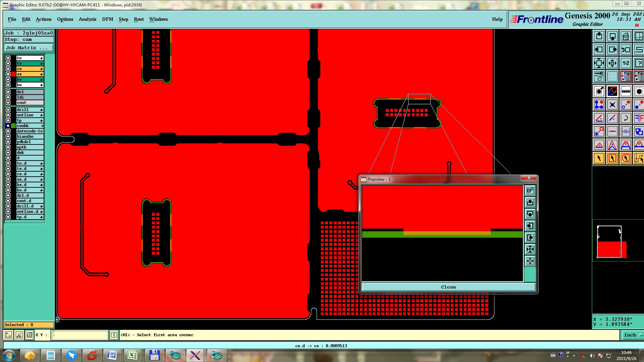Toggle the outline layer checkbox
The height and width of the screenshot is (362, 644).
[8, 115]
